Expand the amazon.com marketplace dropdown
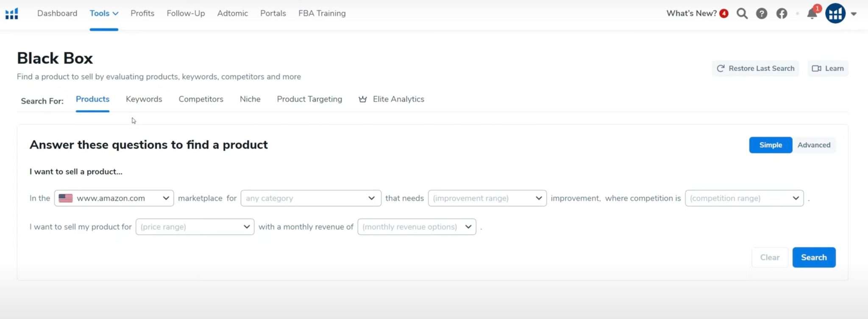 [114, 198]
